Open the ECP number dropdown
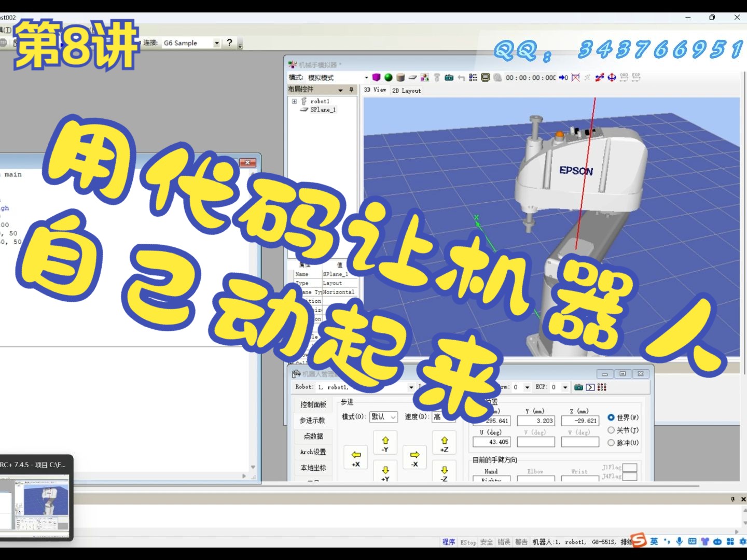Viewport: 747px width, 560px height. (565, 387)
